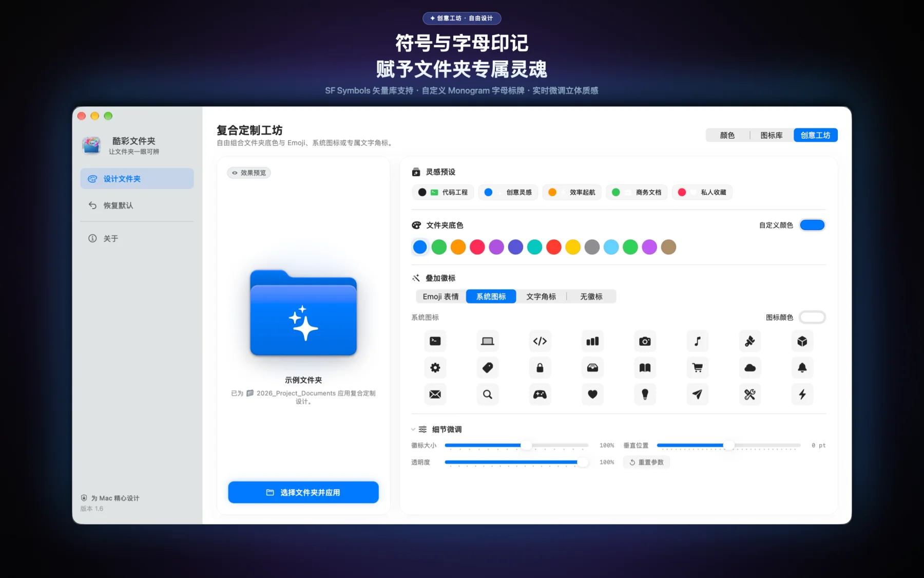Choose the open book icon

645,368
